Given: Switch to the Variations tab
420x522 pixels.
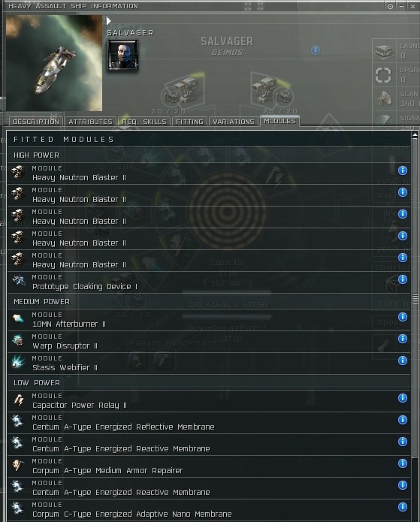Looking at the screenshot, I should pos(234,122).
